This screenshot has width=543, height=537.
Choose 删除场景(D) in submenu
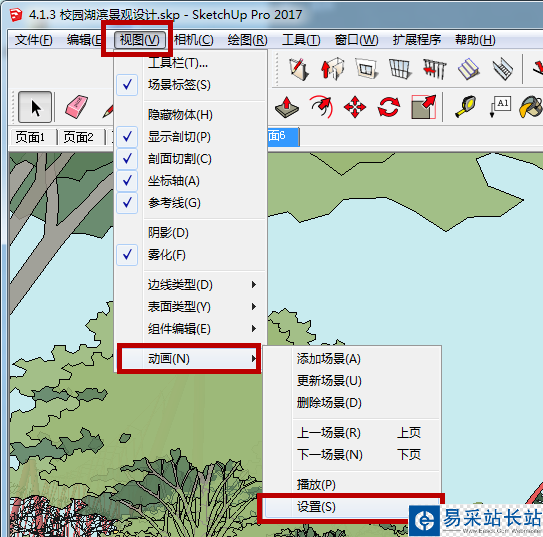point(351,403)
